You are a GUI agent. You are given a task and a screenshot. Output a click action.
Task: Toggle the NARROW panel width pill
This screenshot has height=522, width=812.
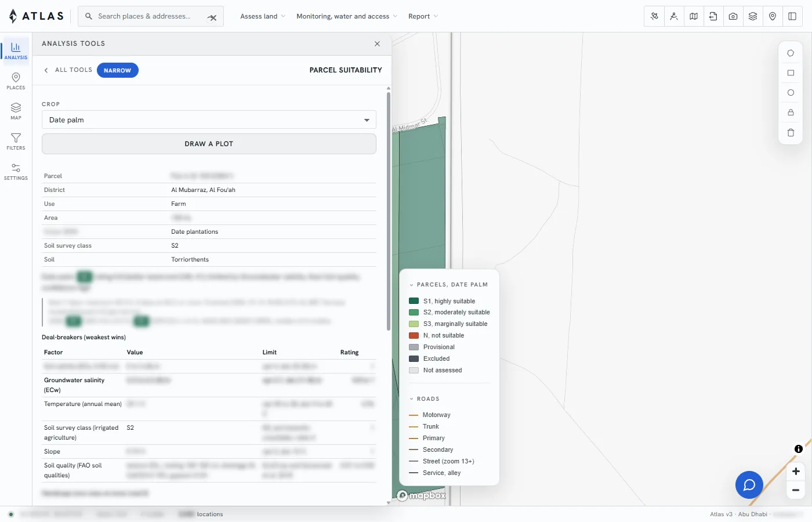(x=118, y=70)
